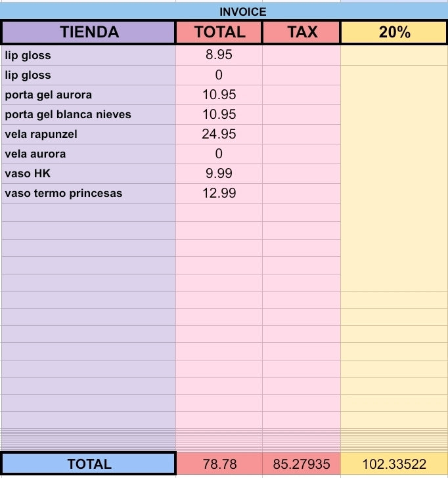Screen dimensions: 448x478
Task: Select the 78.78 sum cell
Action: coord(219,464)
